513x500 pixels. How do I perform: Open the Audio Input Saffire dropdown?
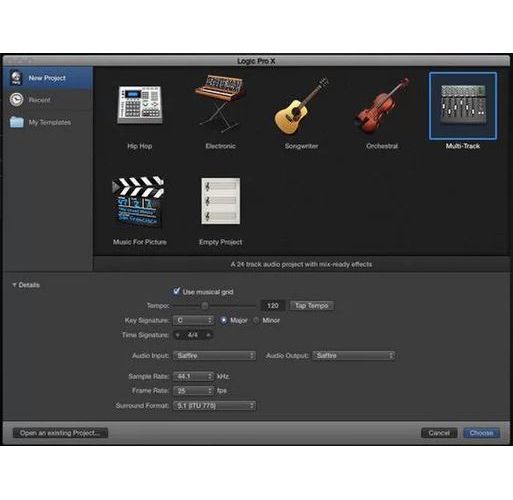tap(214, 356)
